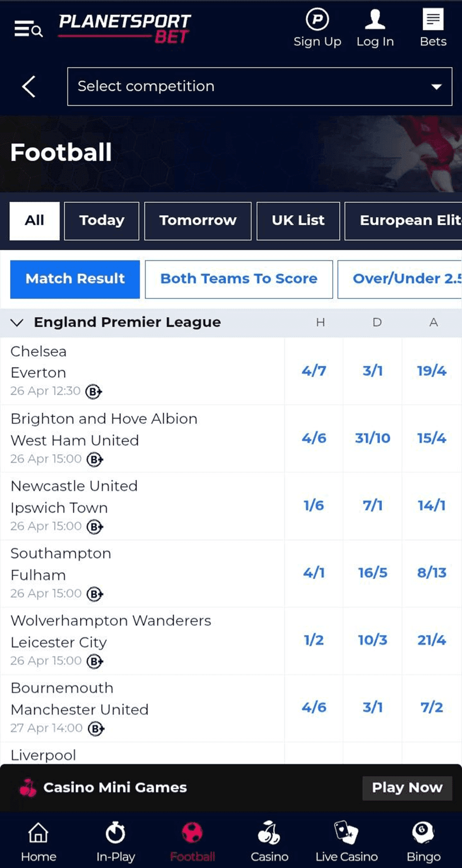This screenshot has width=462, height=868.
Task: Collapse the England Premier League section
Action: pos(17,322)
